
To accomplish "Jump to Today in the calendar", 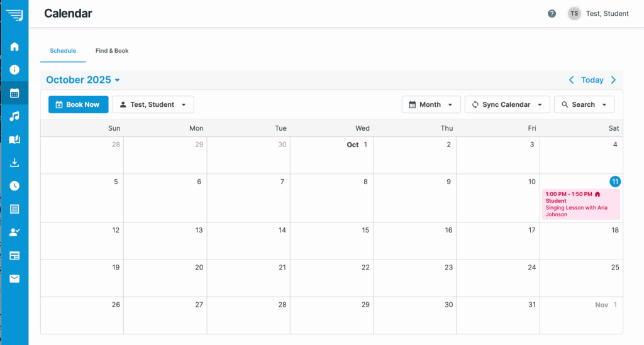I will 592,80.
